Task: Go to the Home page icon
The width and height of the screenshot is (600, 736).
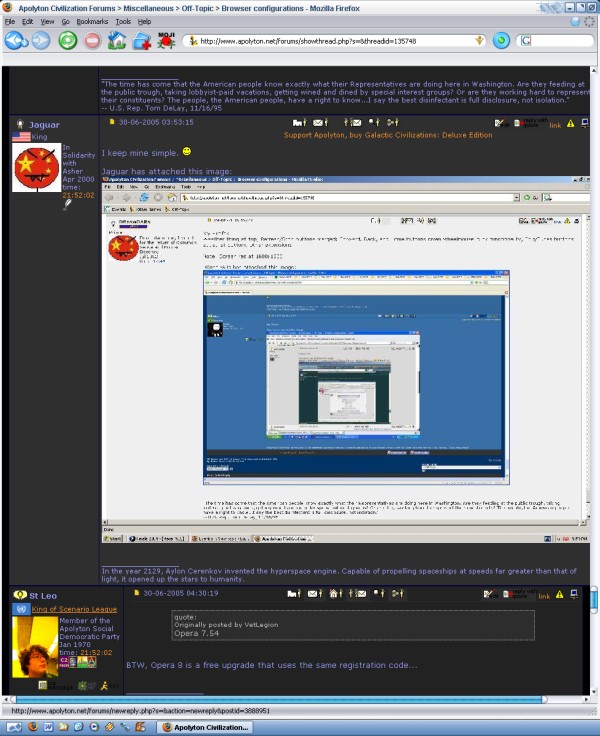Action: pyautogui.click(x=116, y=41)
